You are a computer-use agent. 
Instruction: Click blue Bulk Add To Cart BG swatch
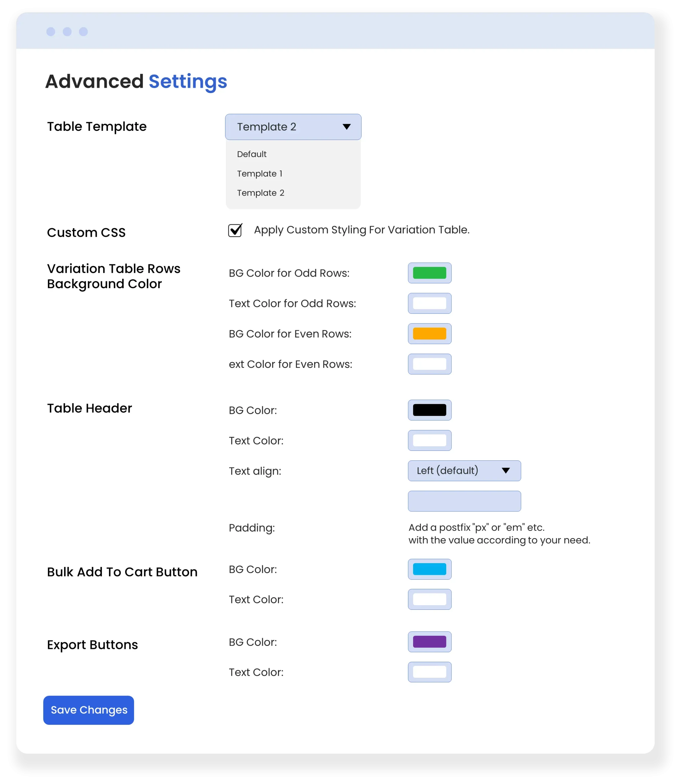(x=429, y=569)
